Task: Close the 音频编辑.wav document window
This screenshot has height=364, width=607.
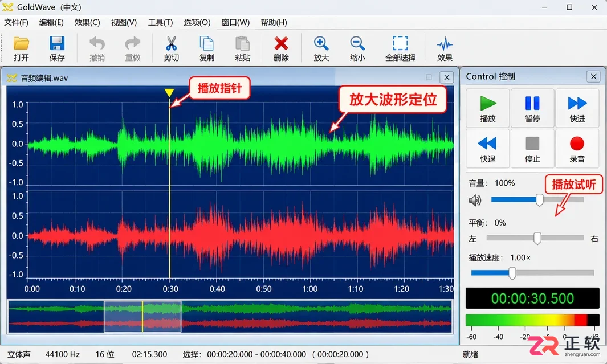Action: pos(447,77)
